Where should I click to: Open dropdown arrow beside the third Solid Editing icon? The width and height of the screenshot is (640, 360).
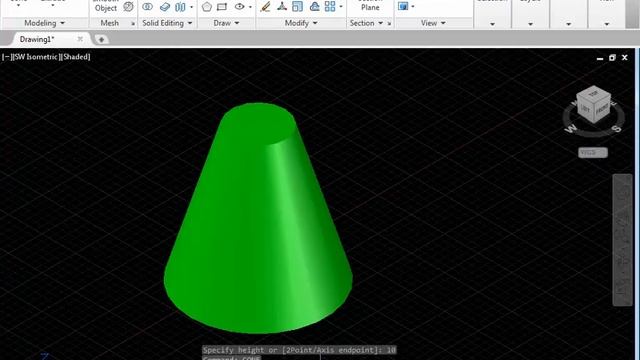pyautogui.click(x=191, y=7)
